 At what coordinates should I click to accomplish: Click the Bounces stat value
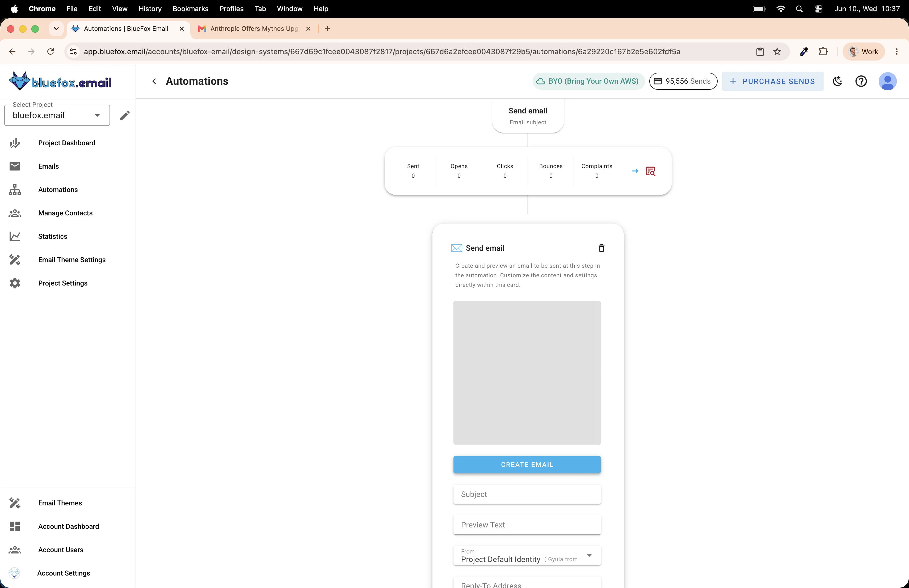point(551,176)
